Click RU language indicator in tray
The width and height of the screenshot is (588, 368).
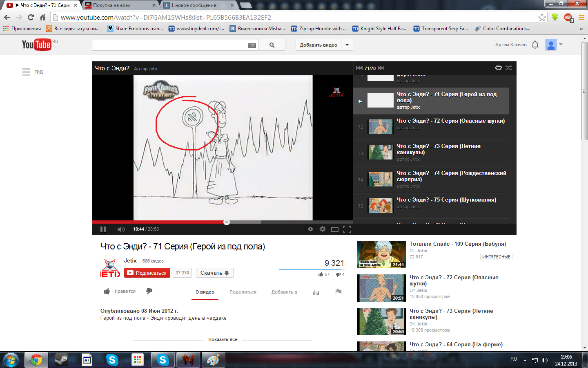[x=514, y=359]
